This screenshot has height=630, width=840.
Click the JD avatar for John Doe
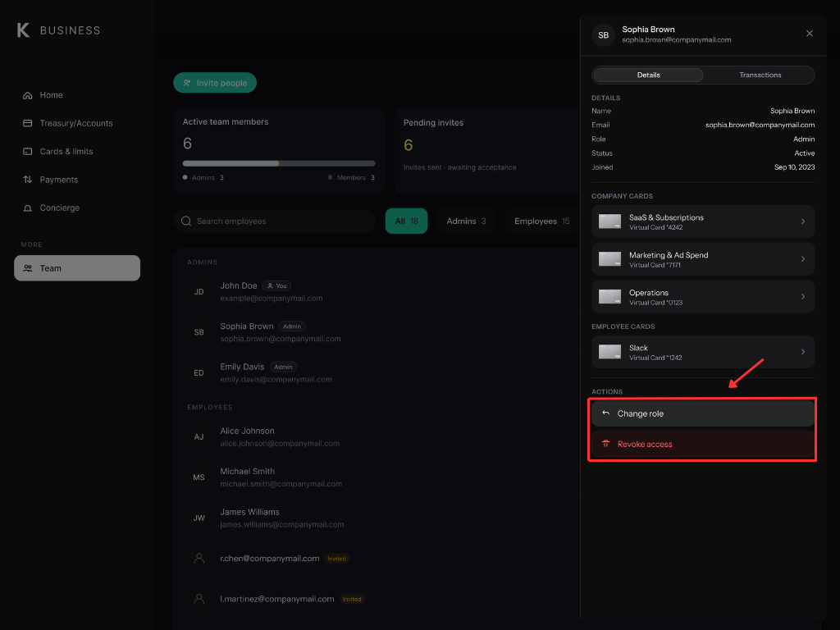(199, 292)
